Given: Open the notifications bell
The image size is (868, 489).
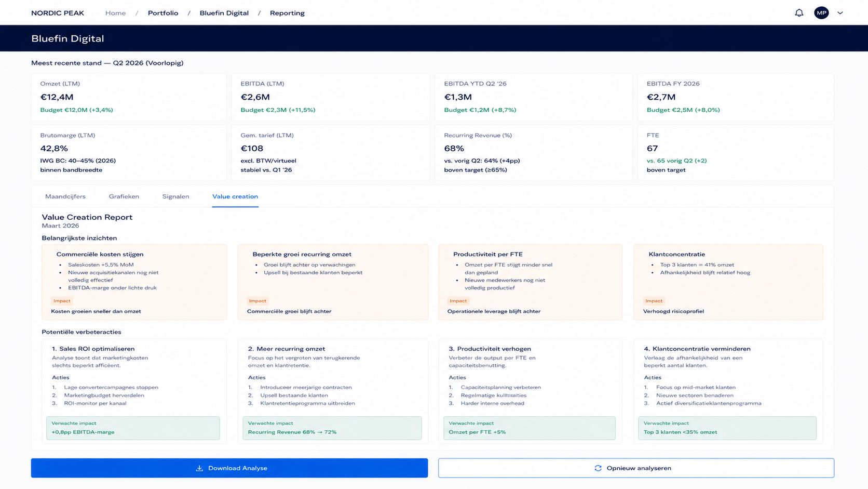Looking at the screenshot, I should (x=799, y=13).
